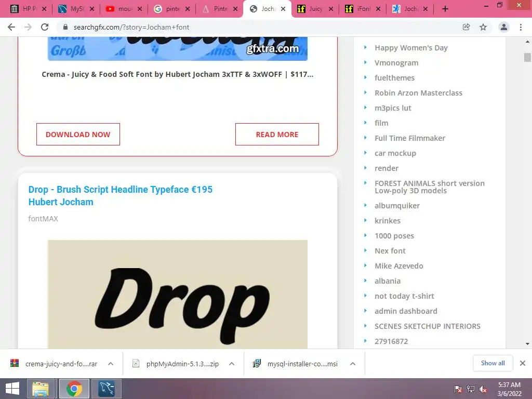Viewport: 532px width, 399px height.
Task: Open the Mike Azevedo search link
Action: coord(398,266)
